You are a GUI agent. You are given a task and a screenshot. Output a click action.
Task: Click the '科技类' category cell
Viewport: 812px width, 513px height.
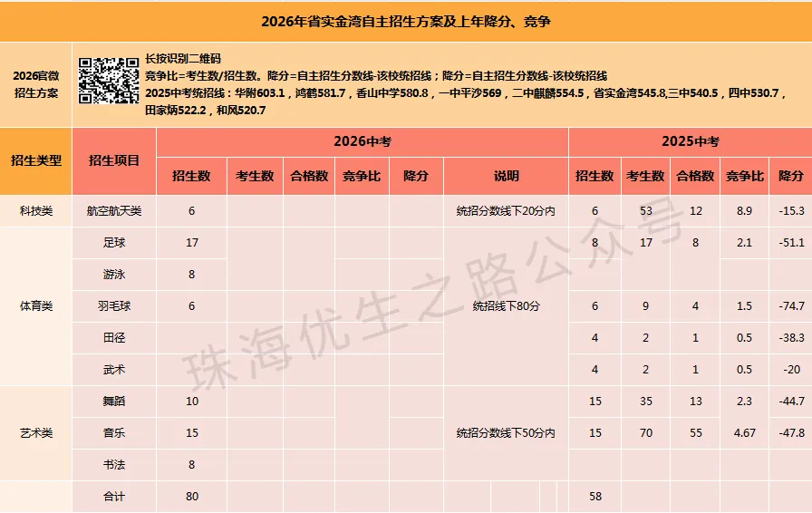pos(35,211)
